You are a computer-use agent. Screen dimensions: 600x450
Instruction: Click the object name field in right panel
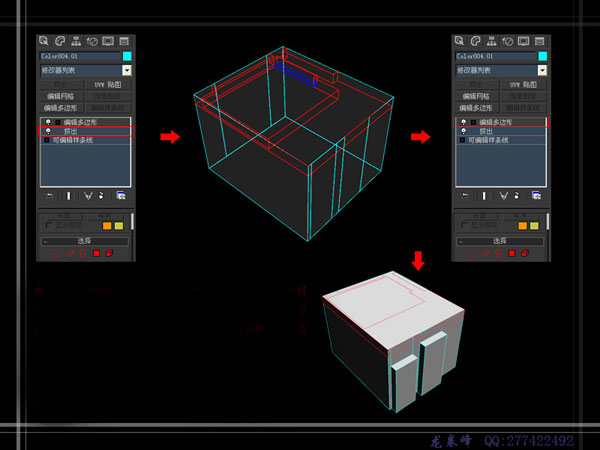click(x=490, y=57)
